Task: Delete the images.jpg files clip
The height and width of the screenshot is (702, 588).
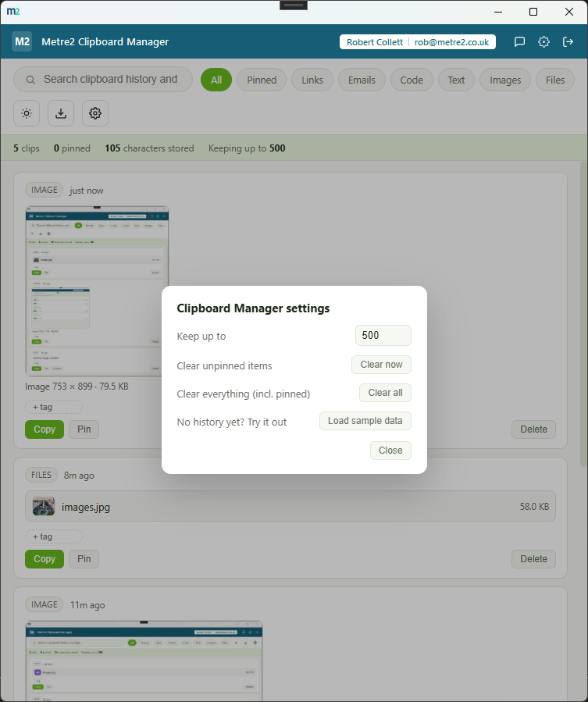Action: [534, 559]
